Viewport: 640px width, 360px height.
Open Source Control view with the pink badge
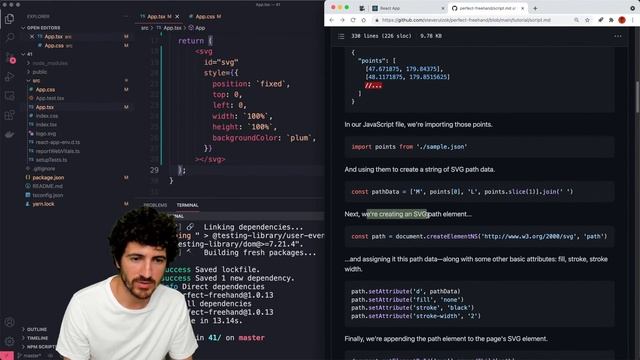coord(10,58)
